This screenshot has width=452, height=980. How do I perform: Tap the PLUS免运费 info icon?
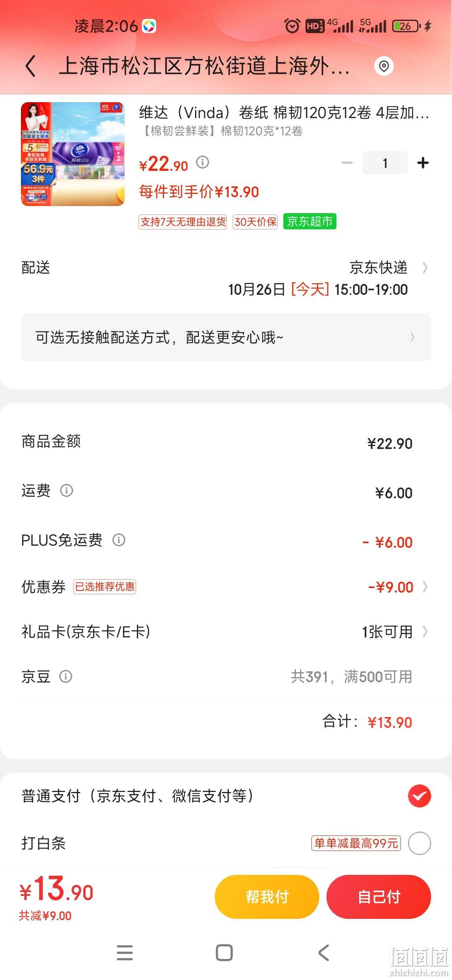tap(119, 540)
